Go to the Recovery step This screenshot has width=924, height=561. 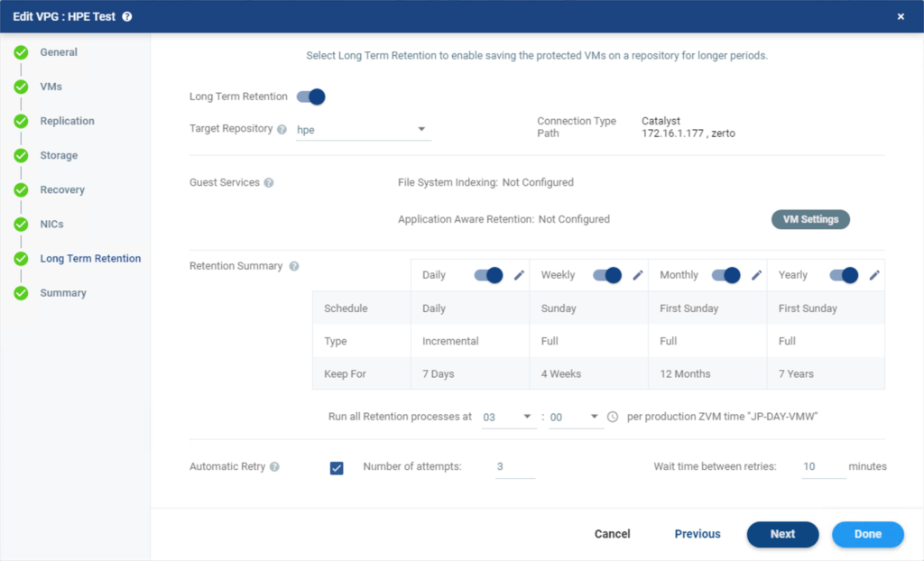(62, 189)
